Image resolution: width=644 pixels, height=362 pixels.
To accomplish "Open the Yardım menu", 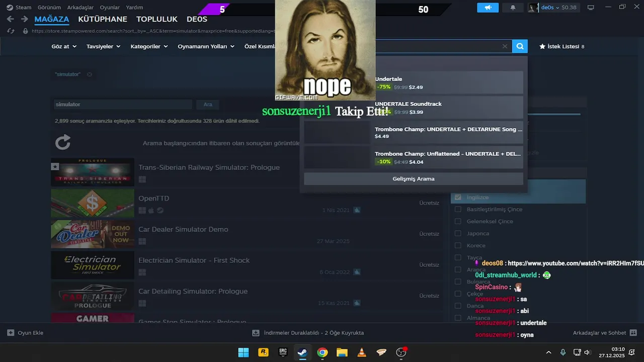I will [134, 8].
